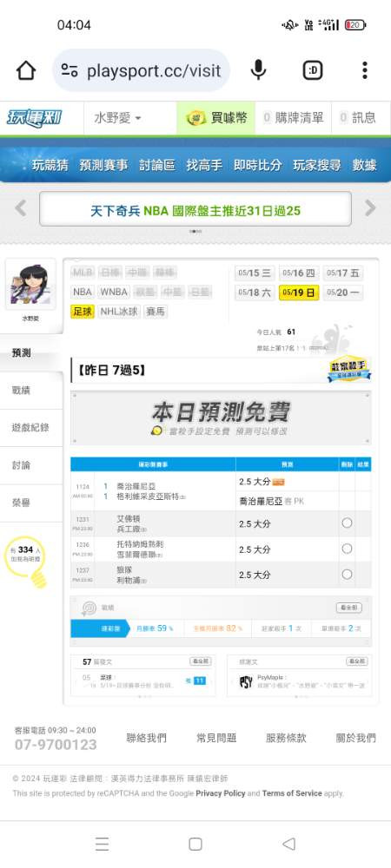
Task: Select delete radio for 托特納姆熱刺 match
Action: pos(347,549)
